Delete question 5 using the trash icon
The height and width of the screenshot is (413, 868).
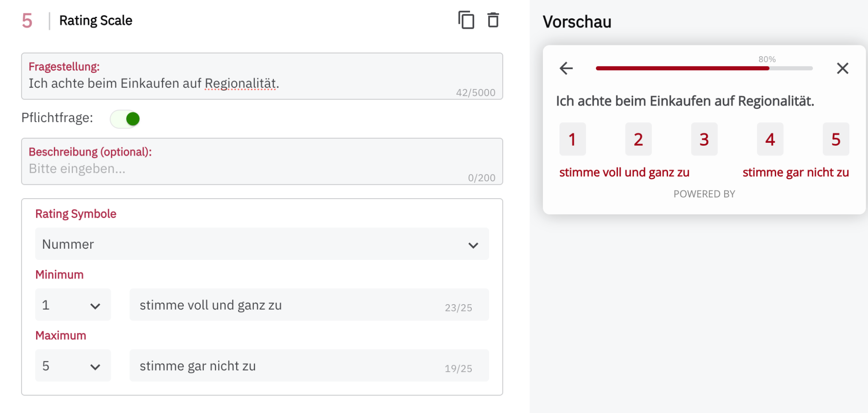tap(493, 20)
